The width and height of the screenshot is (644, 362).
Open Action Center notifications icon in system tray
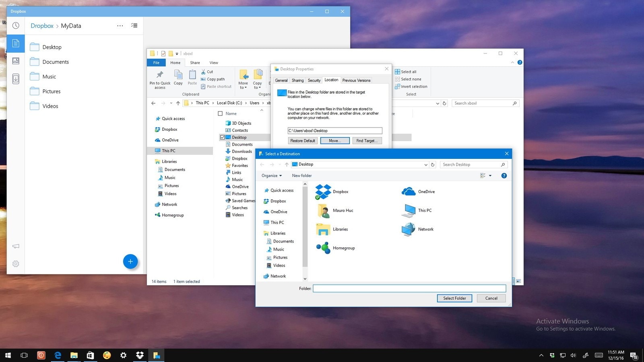click(x=634, y=356)
